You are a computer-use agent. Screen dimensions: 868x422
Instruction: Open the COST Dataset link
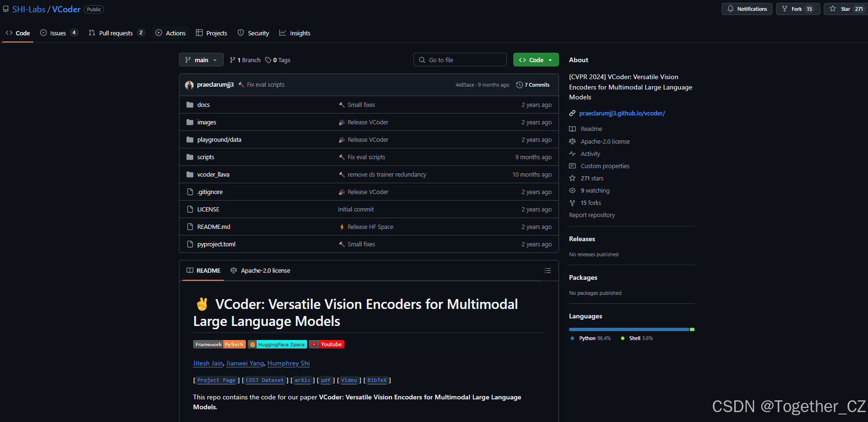click(265, 380)
